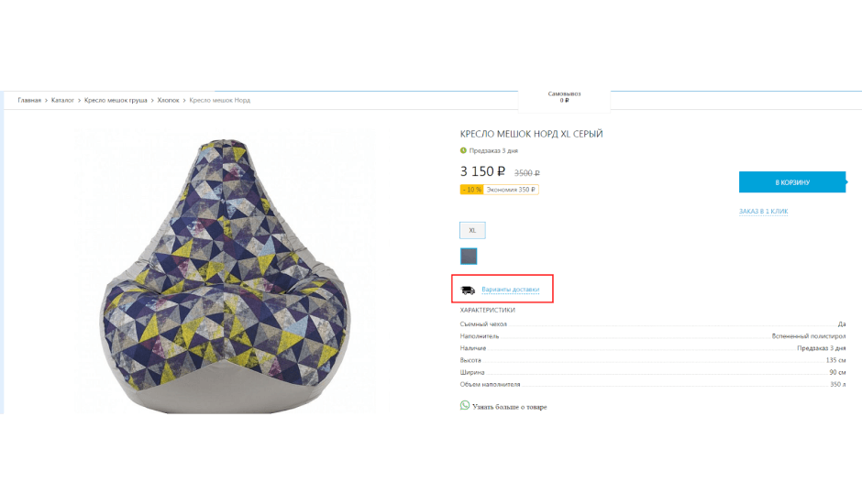Pick the grey color swatch
The height and width of the screenshot is (504, 862).
point(469,256)
